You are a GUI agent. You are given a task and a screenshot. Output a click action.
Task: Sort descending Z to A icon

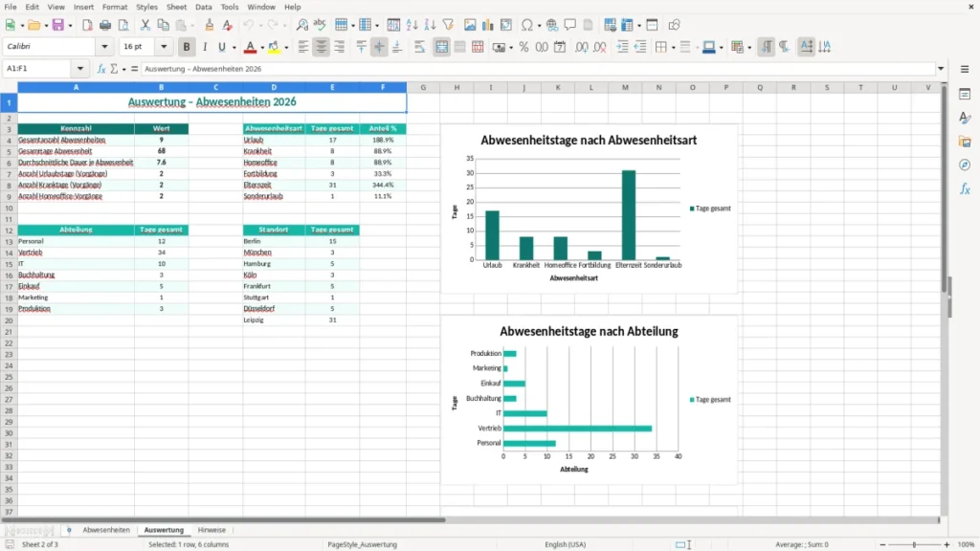pos(430,25)
